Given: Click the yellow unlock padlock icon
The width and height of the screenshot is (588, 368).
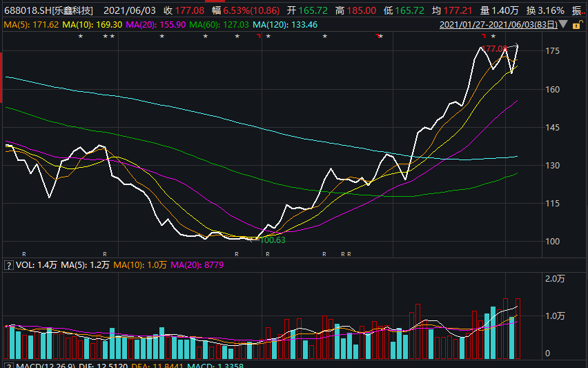Looking at the screenshot, I should (578, 25).
